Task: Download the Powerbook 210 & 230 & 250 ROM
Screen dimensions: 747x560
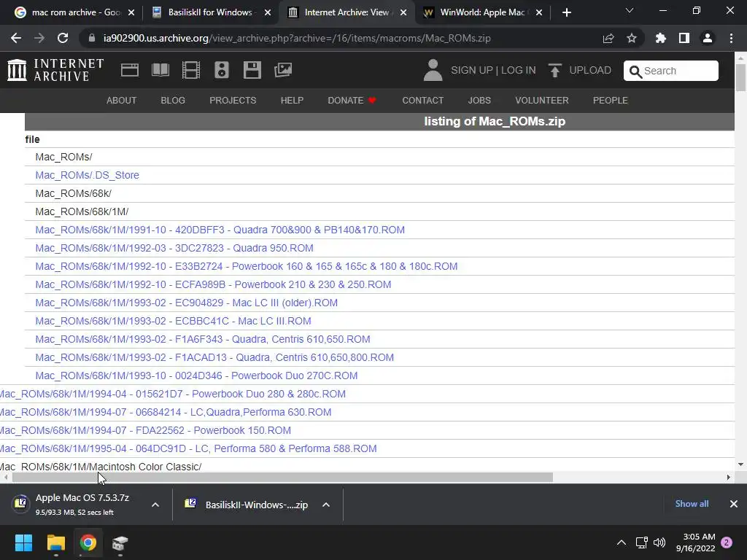Action: point(213,285)
